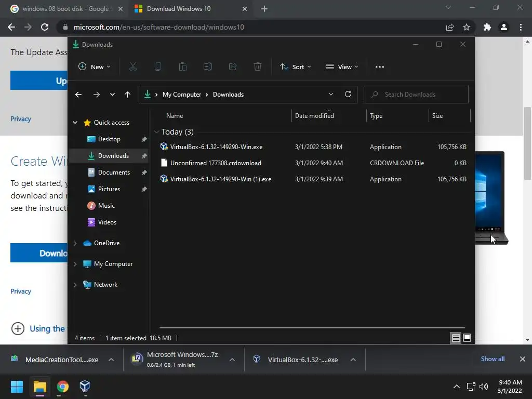This screenshot has width=532, height=399.
Task: Expand address bar history dropdown
Action: [x=331, y=95]
